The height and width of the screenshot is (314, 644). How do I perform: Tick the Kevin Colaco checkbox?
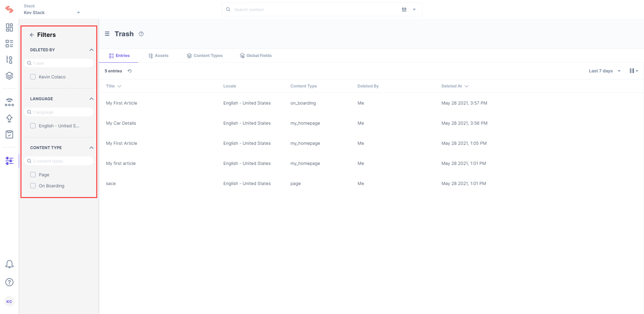click(33, 77)
